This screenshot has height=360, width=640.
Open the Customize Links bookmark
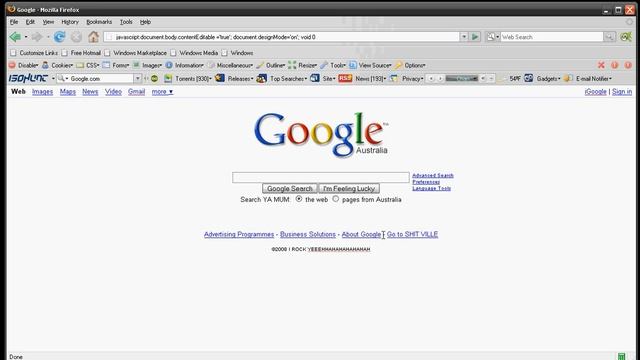34,53
